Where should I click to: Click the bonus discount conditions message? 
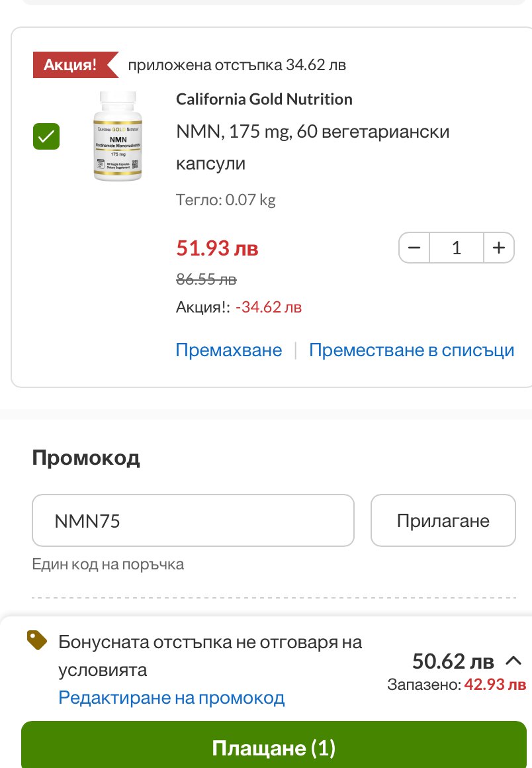point(210,655)
